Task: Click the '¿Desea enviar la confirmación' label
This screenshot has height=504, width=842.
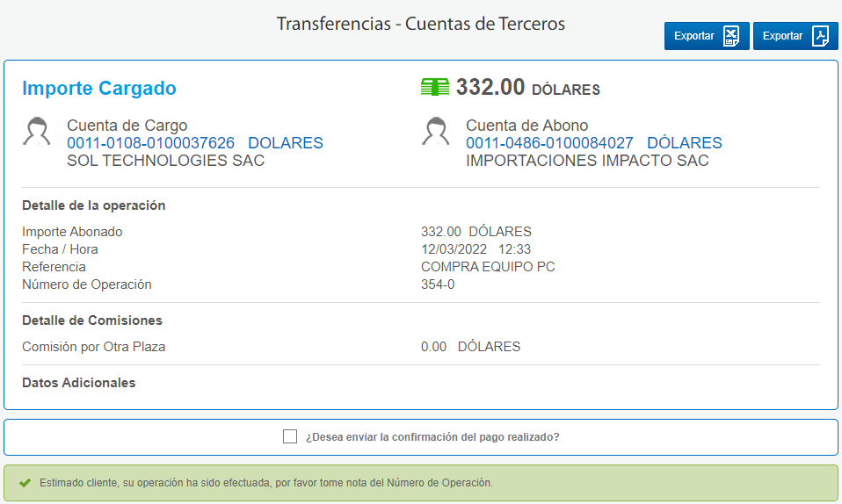Action: click(x=432, y=437)
